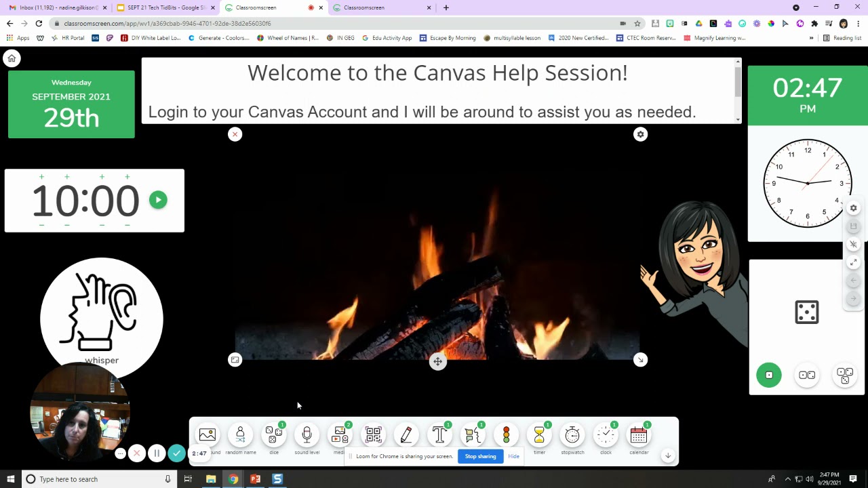Click the Wednesday September 29th calendar widget
Screen dimensions: 868x488
click(x=71, y=104)
